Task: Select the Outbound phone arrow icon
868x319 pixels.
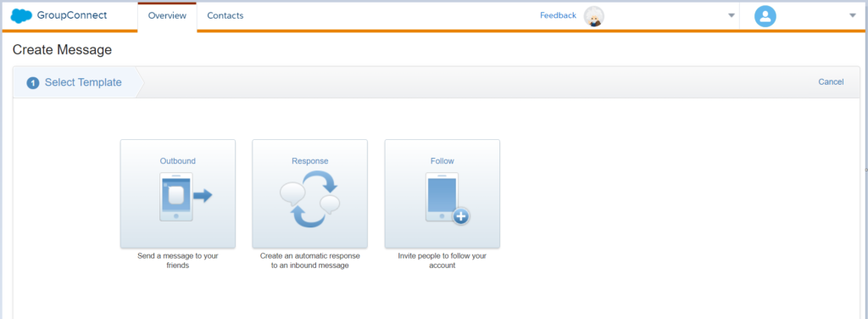Action: [x=186, y=197]
